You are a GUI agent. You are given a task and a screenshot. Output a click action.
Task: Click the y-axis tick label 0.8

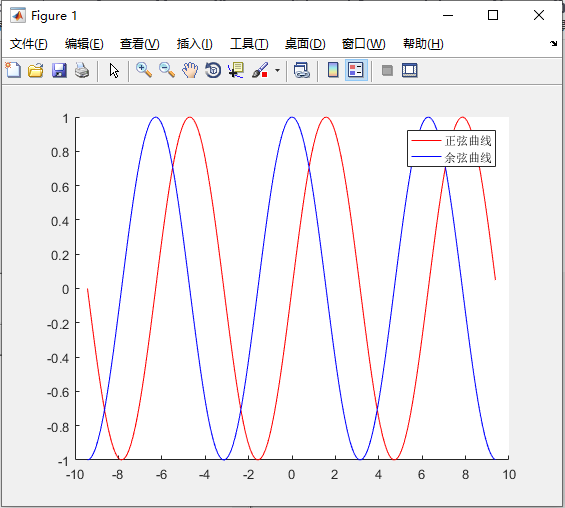pyautogui.click(x=60, y=152)
